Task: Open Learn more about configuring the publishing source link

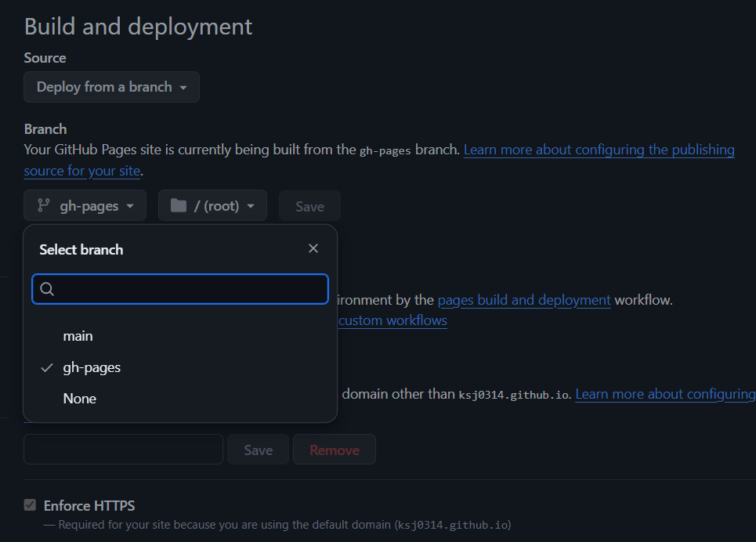Action: [x=599, y=150]
